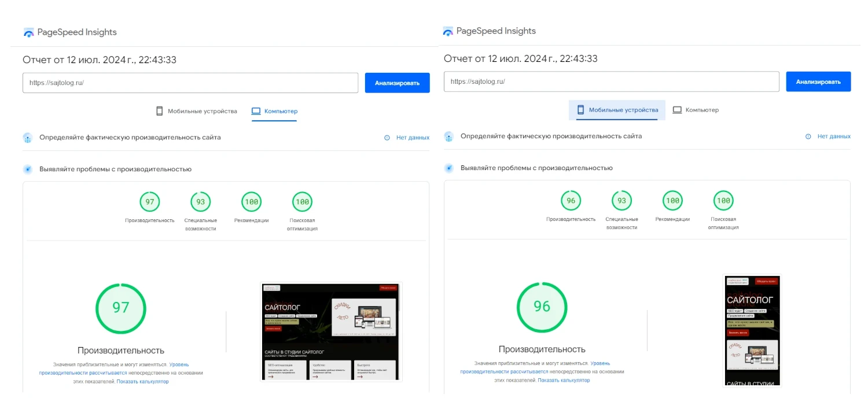Open Поисковая оптимизация score in the mobile report
The height and width of the screenshot is (413, 868).
[x=723, y=201]
